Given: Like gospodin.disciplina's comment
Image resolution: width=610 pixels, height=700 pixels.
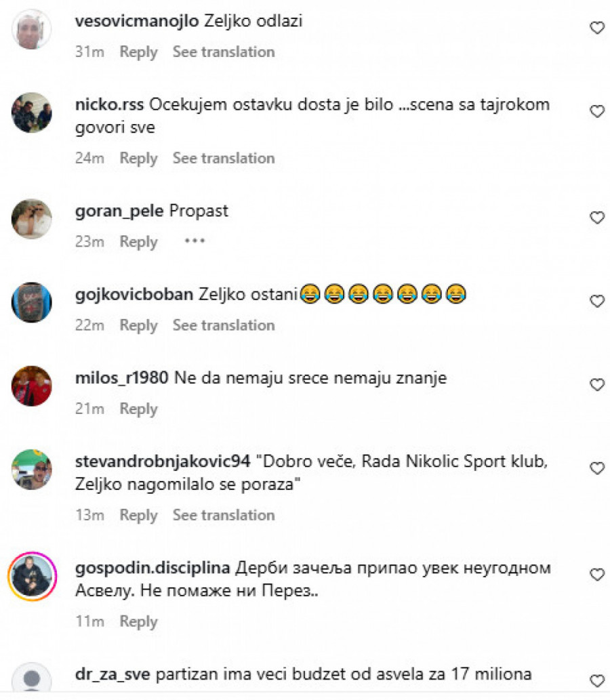Looking at the screenshot, I should tap(597, 574).
